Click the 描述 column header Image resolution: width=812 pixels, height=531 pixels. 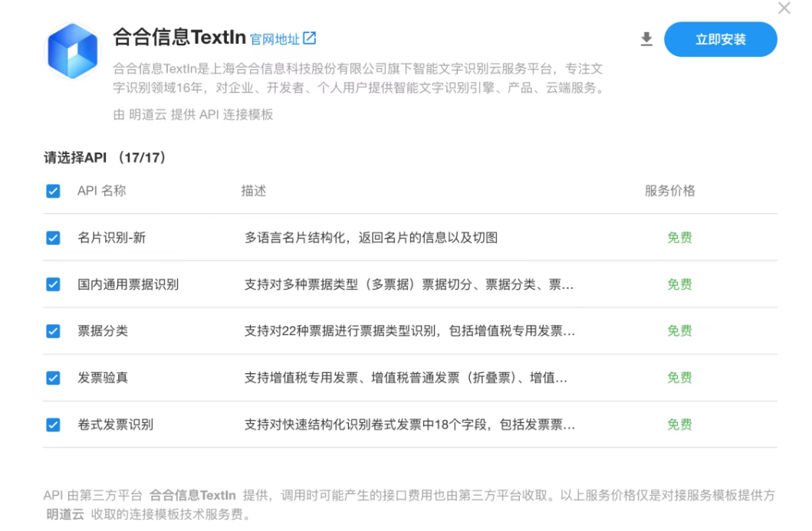coord(254,191)
